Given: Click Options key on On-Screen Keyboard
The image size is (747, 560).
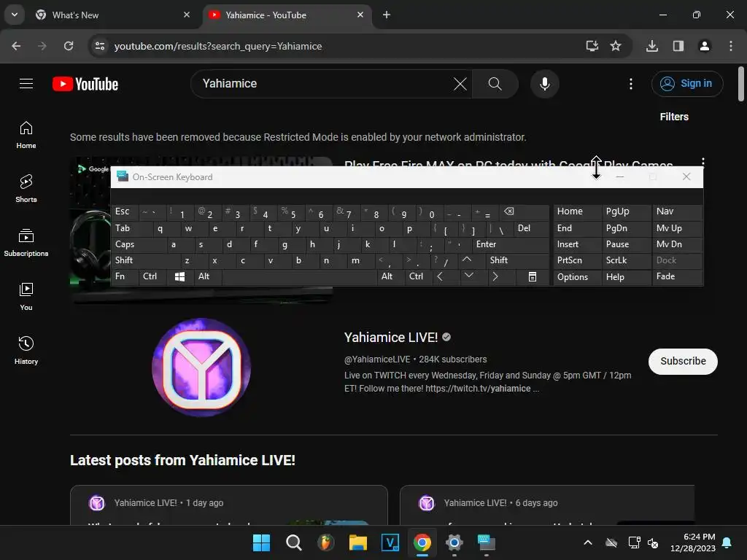Looking at the screenshot, I should pyautogui.click(x=577, y=276).
